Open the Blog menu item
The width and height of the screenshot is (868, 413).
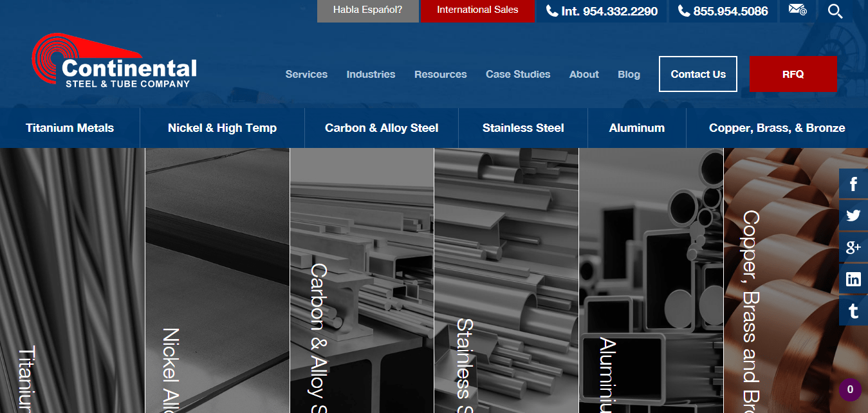[629, 74]
